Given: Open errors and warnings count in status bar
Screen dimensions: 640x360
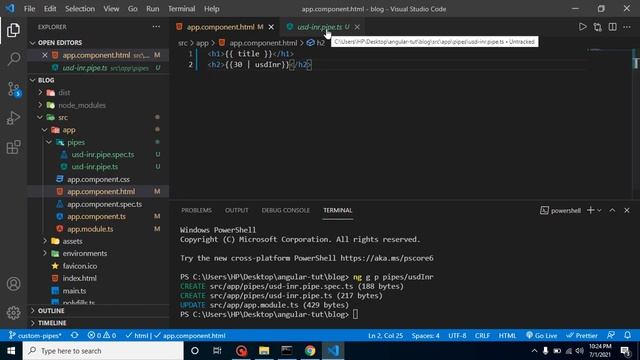Looking at the screenshot, I should 102,336.
